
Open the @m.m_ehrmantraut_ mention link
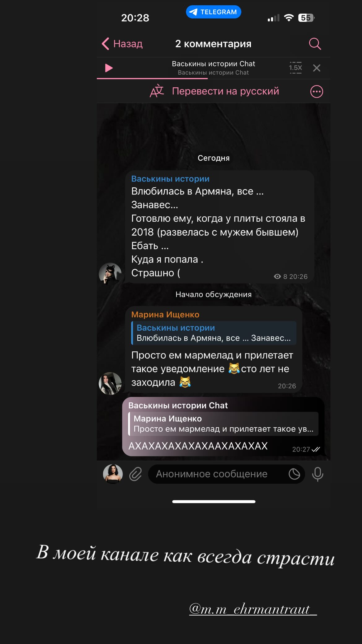point(253,609)
